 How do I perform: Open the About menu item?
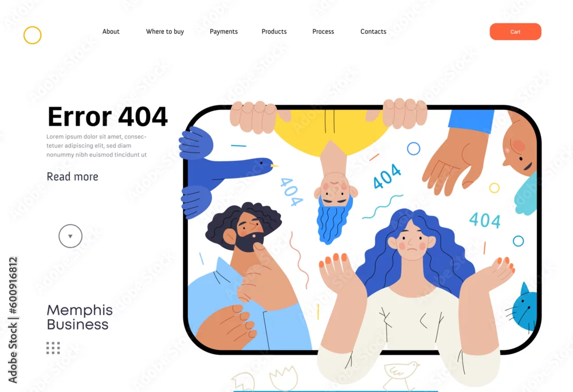tap(111, 32)
